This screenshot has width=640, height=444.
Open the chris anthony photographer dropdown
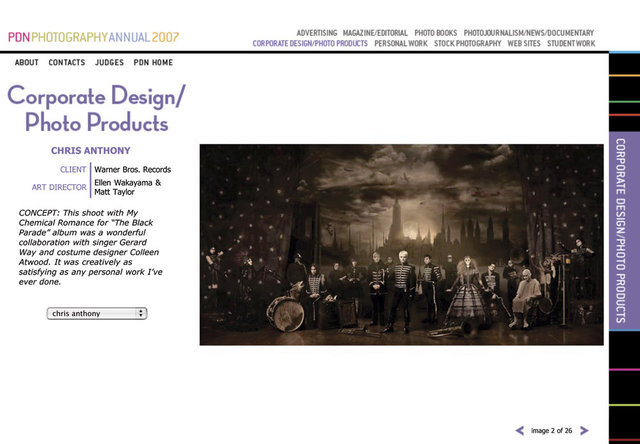point(97,313)
